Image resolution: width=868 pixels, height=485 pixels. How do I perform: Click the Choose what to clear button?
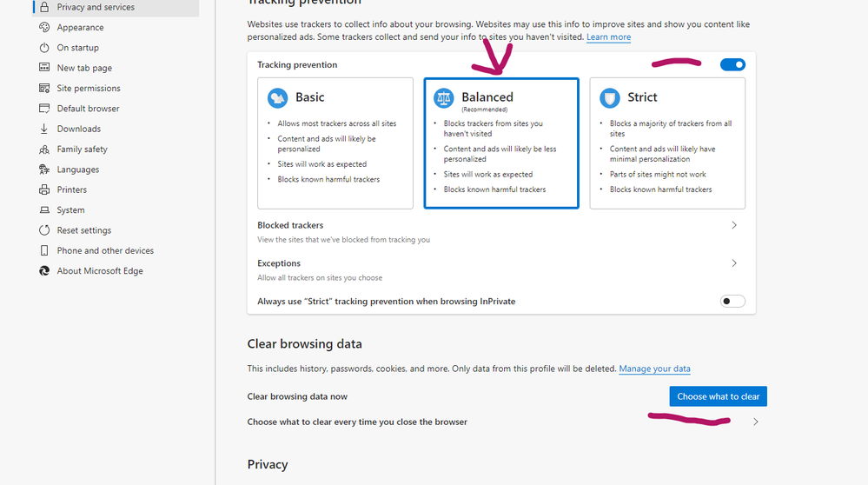(718, 396)
